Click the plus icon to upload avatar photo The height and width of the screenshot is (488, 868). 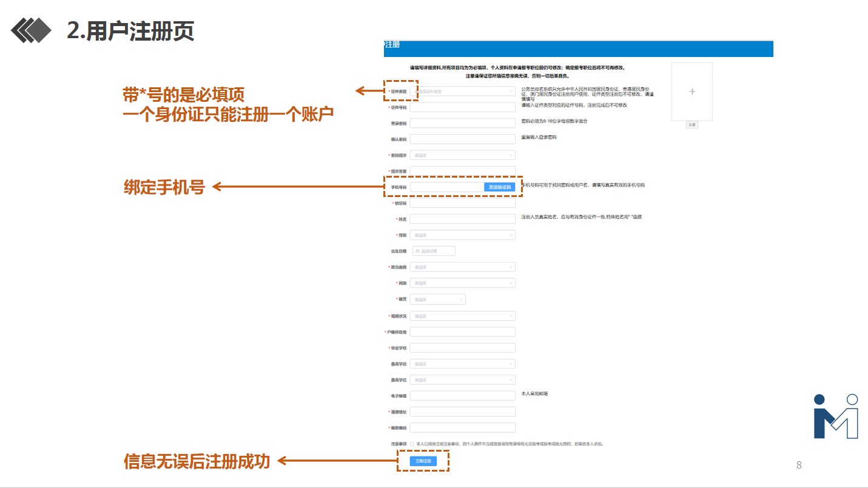coord(692,92)
